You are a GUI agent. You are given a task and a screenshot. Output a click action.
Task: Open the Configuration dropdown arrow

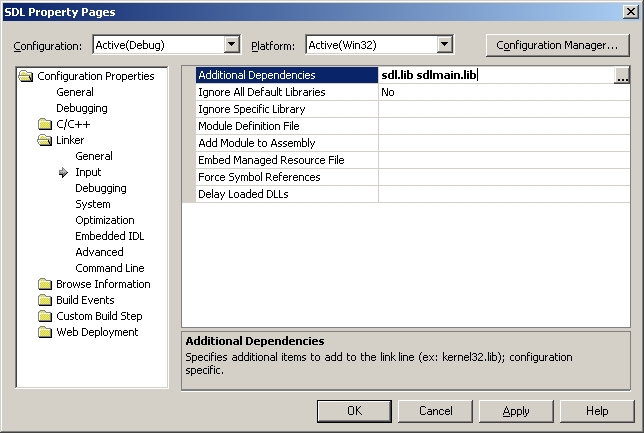[232, 44]
